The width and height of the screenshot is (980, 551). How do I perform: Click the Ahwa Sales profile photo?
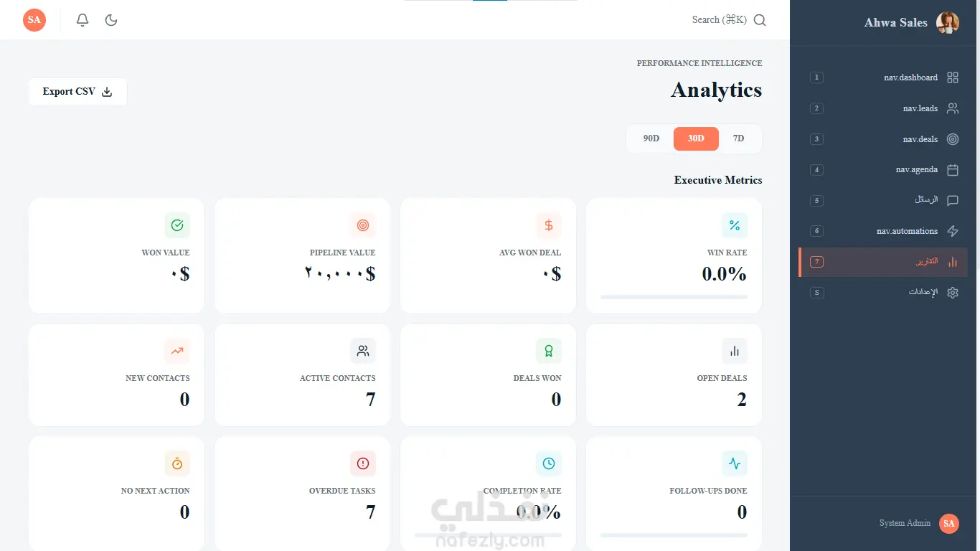click(948, 23)
